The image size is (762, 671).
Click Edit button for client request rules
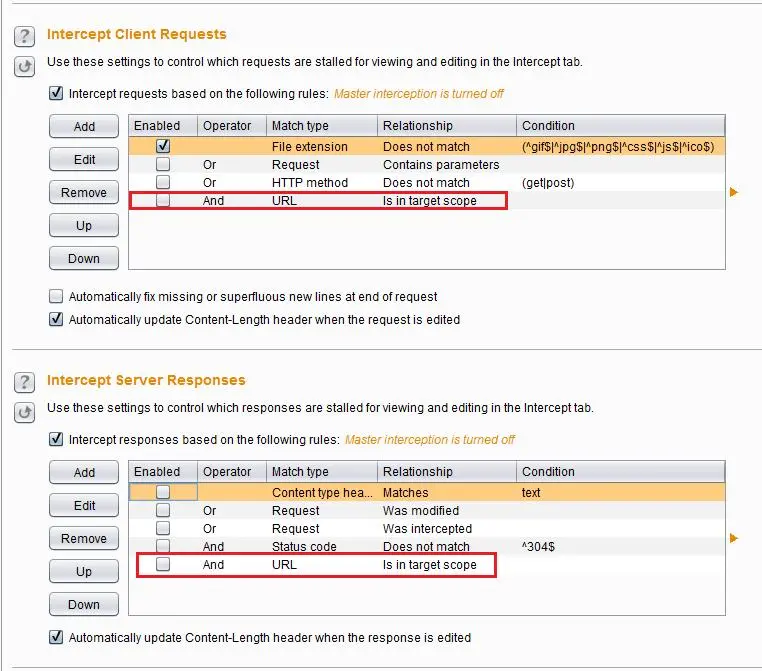coord(84,159)
